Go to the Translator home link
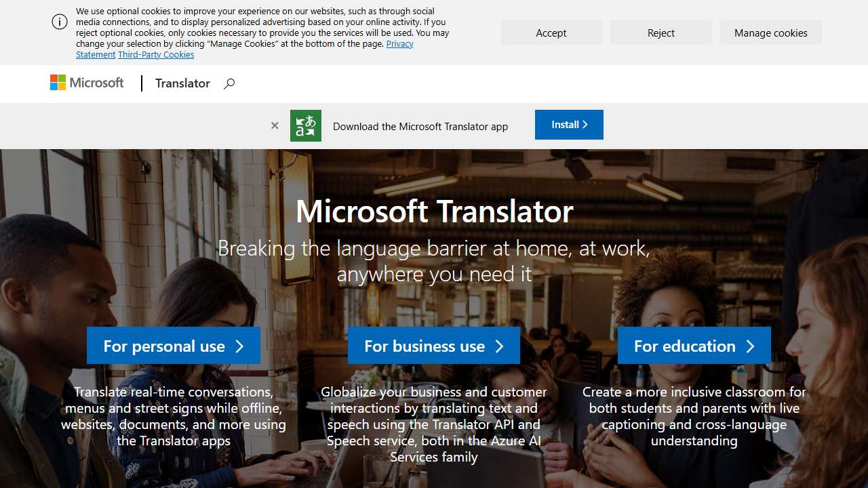Viewport: 868px width, 488px height. tap(182, 83)
